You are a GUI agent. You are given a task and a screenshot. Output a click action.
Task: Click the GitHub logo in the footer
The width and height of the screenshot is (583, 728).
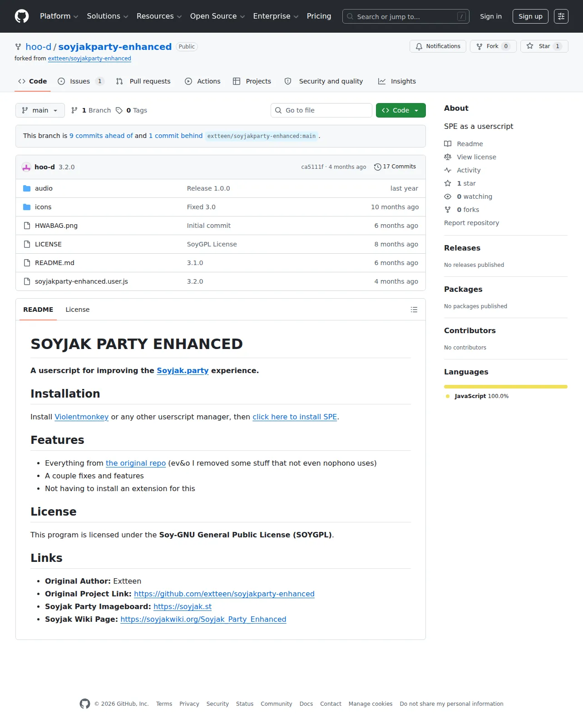(85, 703)
